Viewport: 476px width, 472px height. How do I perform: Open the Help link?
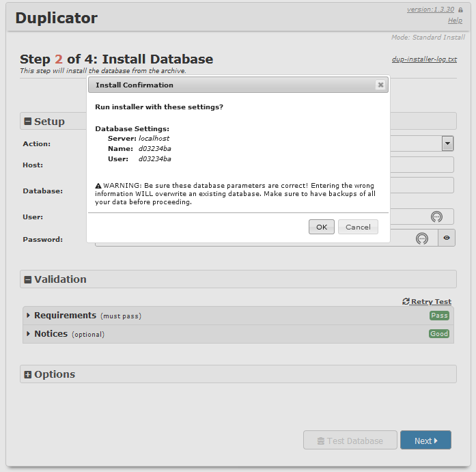point(455,20)
